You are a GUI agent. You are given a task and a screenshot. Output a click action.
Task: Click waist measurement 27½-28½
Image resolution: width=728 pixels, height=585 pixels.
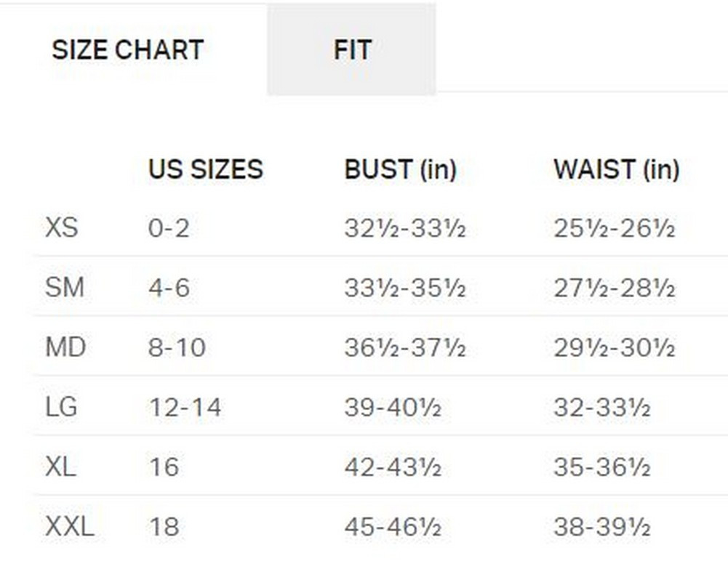click(614, 289)
